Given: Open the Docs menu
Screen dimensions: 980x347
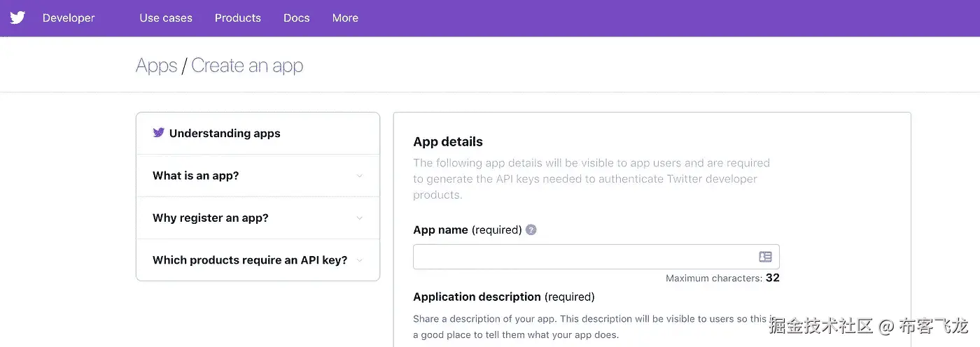Looking at the screenshot, I should point(296,18).
